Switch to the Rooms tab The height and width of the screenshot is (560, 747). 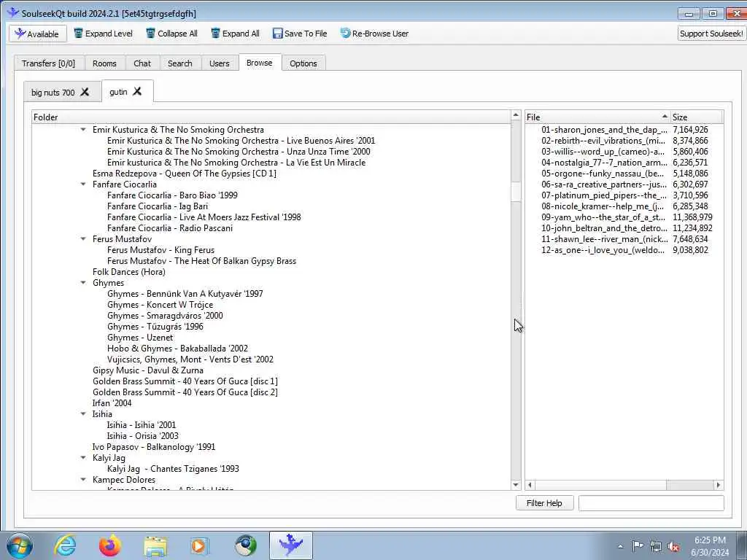104,63
